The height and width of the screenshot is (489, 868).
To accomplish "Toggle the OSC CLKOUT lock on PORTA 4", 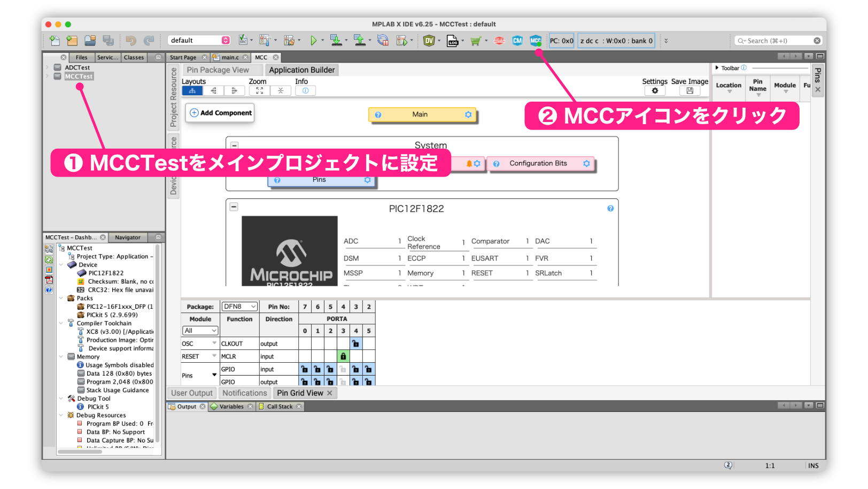I will click(356, 343).
